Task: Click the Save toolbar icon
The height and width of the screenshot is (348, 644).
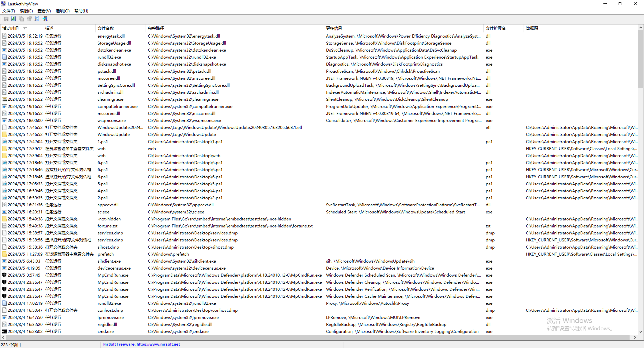Action: click(x=6, y=19)
